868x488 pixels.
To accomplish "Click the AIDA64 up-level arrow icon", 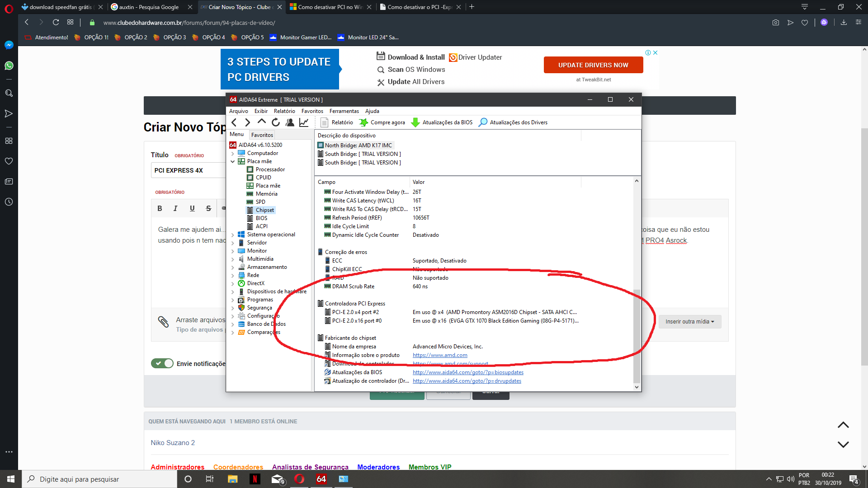I will 261,122.
